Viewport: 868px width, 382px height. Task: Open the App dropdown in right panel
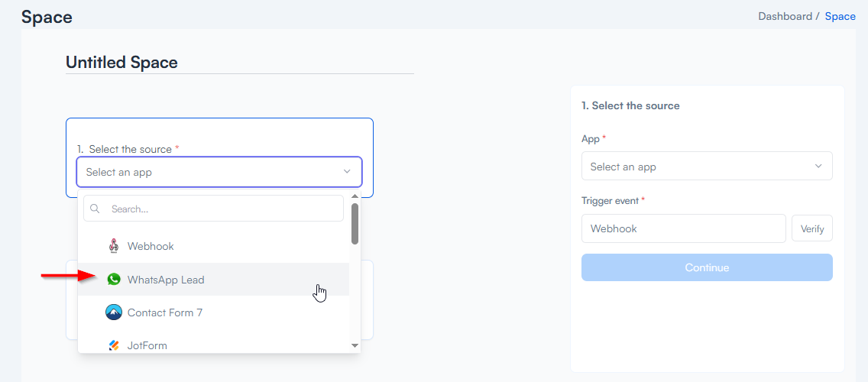pos(707,167)
